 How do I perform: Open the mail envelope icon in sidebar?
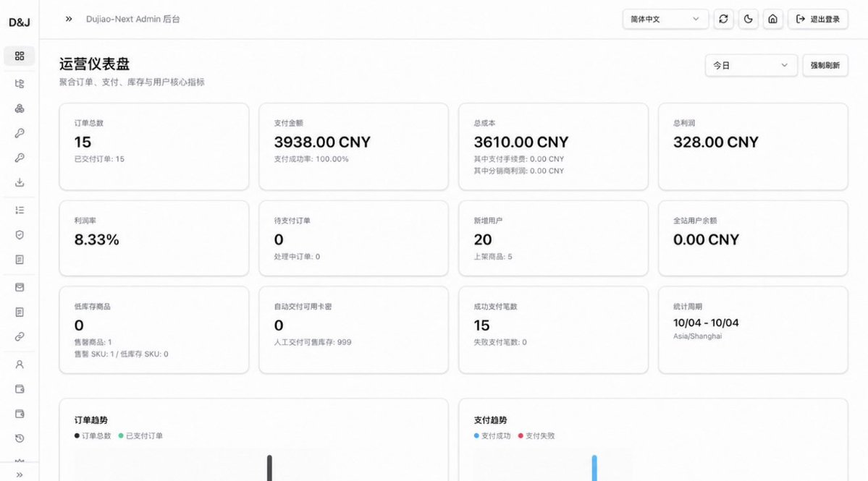coord(20,287)
